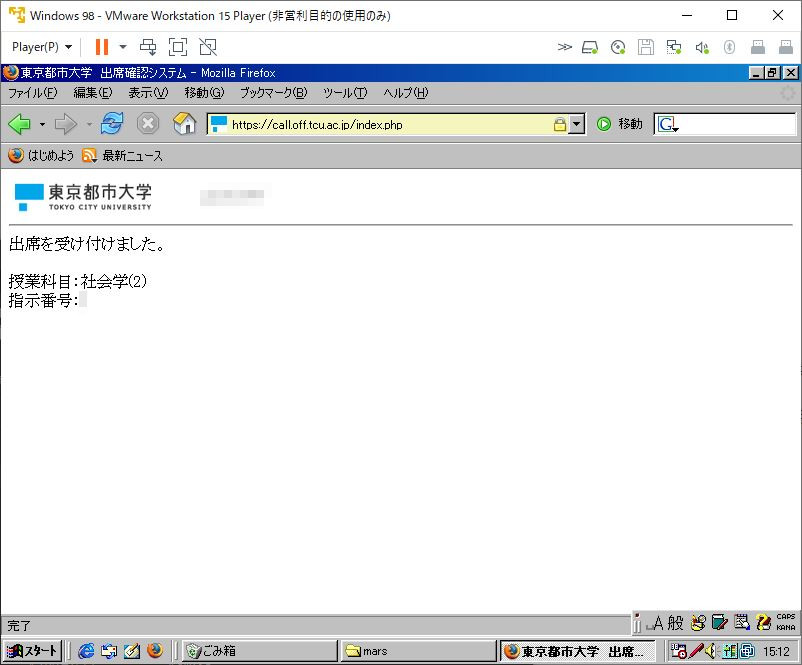802x665 pixels.
Task: Open the はじめよう bookmark
Action: point(41,156)
